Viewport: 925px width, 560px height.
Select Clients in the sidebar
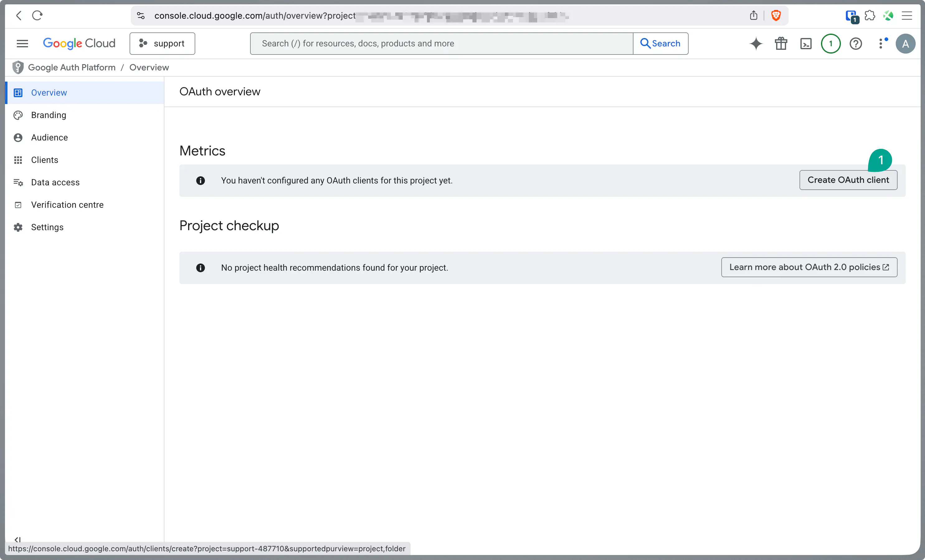click(x=44, y=160)
